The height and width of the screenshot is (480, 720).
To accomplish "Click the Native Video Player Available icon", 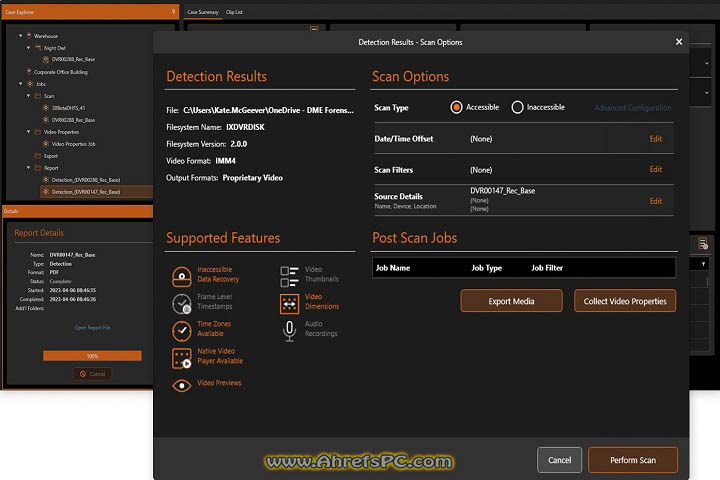I will (182, 358).
